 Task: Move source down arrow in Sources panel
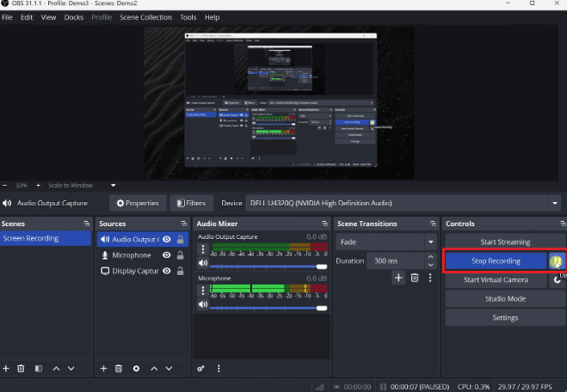coord(169,369)
